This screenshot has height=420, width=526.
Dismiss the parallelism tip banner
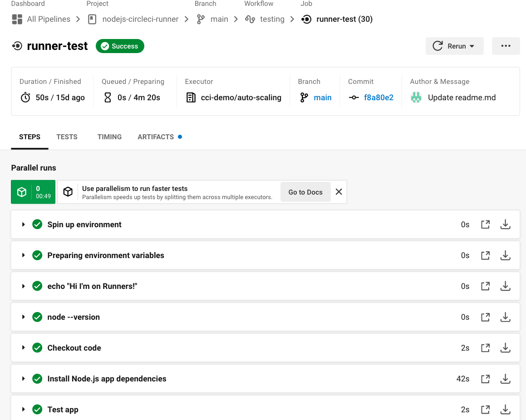pos(339,191)
